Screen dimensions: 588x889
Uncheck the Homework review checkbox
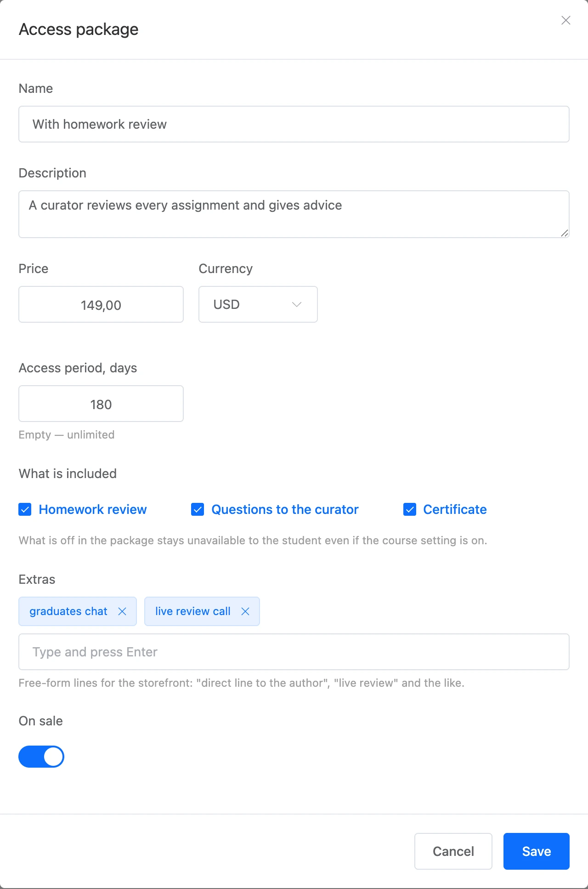25,509
